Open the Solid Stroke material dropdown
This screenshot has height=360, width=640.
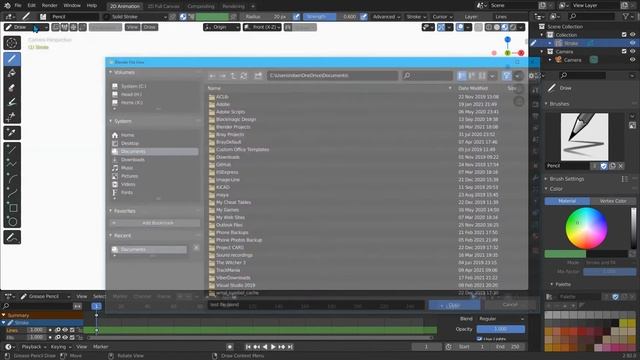coord(135,17)
